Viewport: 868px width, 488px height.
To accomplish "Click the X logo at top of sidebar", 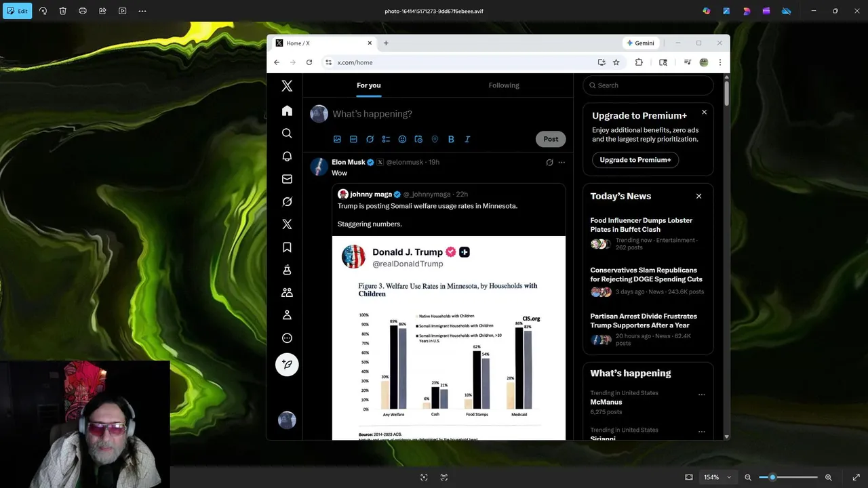I will pos(287,85).
